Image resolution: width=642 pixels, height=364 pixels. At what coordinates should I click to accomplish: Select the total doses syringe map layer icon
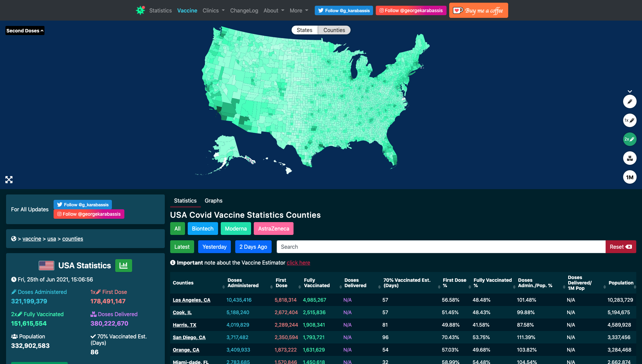(x=630, y=101)
